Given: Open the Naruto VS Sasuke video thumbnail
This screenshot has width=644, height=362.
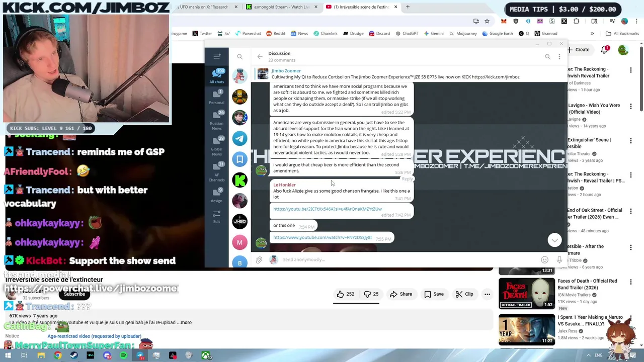Looking at the screenshot, I should (527, 329).
